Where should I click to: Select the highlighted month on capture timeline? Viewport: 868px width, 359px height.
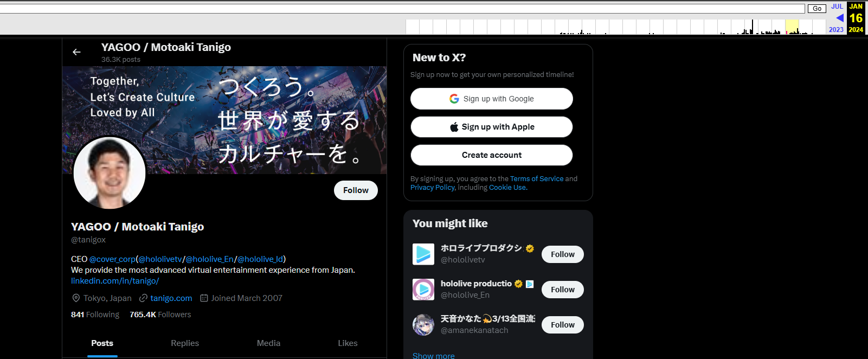792,27
